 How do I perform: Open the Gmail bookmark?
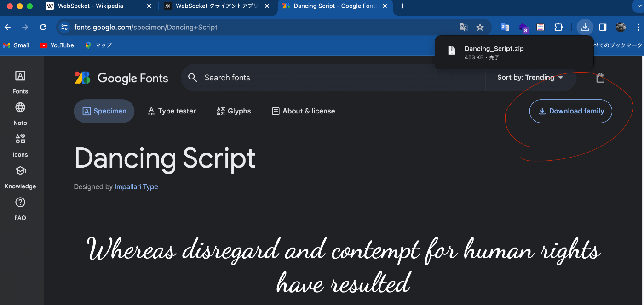tap(16, 45)
